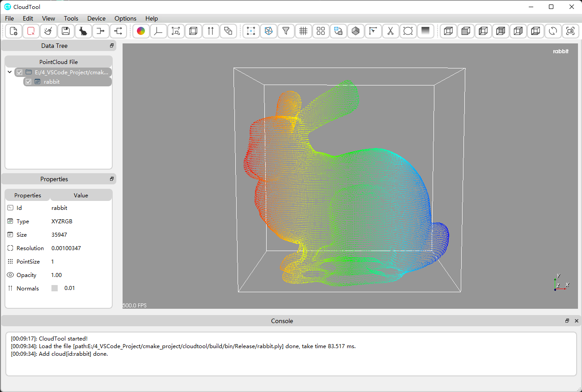
Task: Click the red remove cloud icon
Action: point(31,31)
